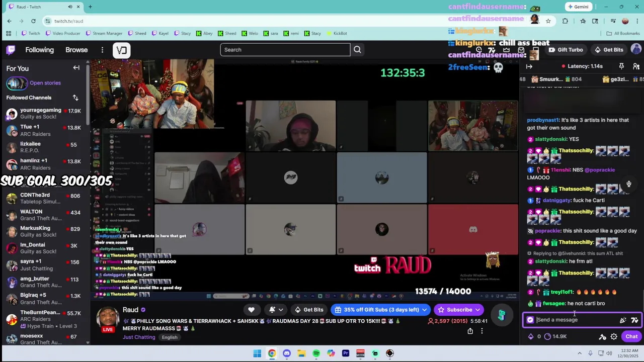
Task: Click the English tag
Action: click(170, 337)
